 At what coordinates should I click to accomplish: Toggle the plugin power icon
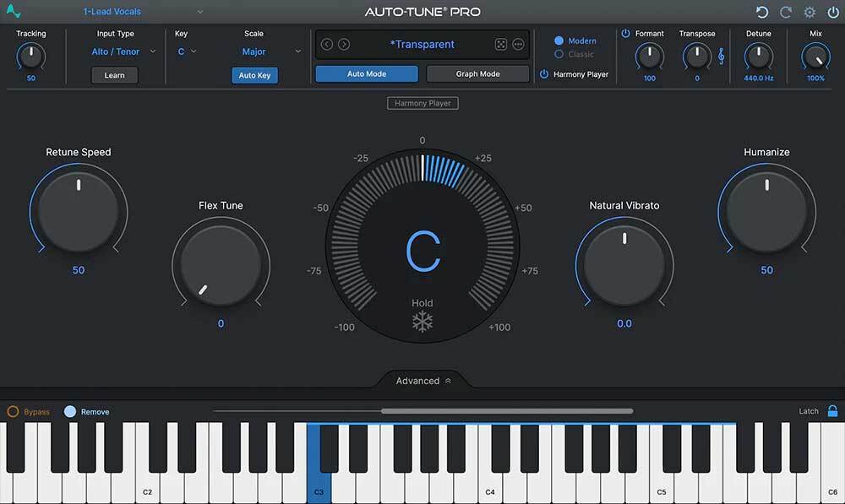pyautogui.click(x=832, y=13)
